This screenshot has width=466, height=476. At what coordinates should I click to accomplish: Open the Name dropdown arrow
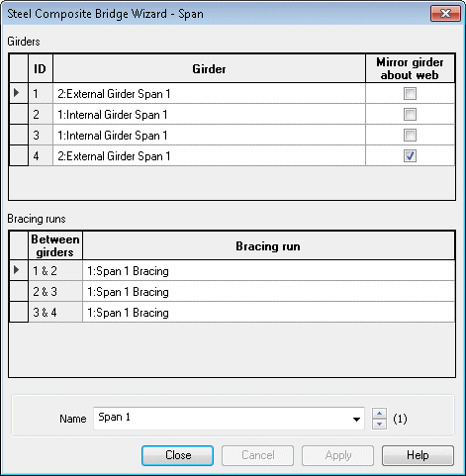pyautogui.click(x=356, y=419)
